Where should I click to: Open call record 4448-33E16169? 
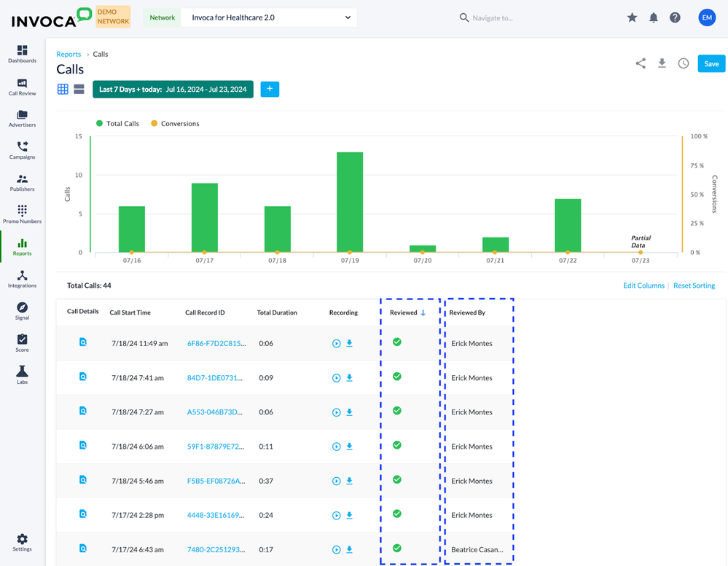pos(216,516)
